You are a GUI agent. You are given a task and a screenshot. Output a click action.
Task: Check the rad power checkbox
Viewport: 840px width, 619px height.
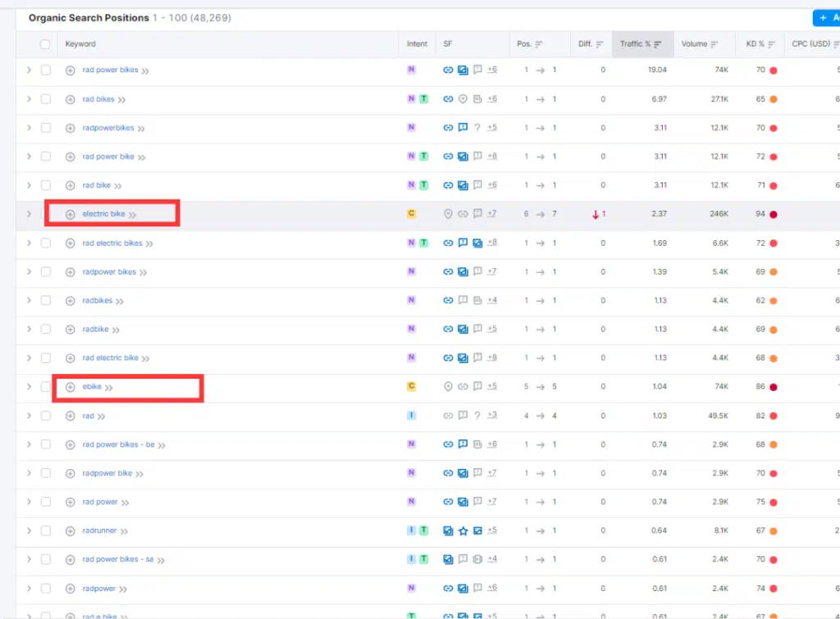pyautogui.click(x=46, y=502)
